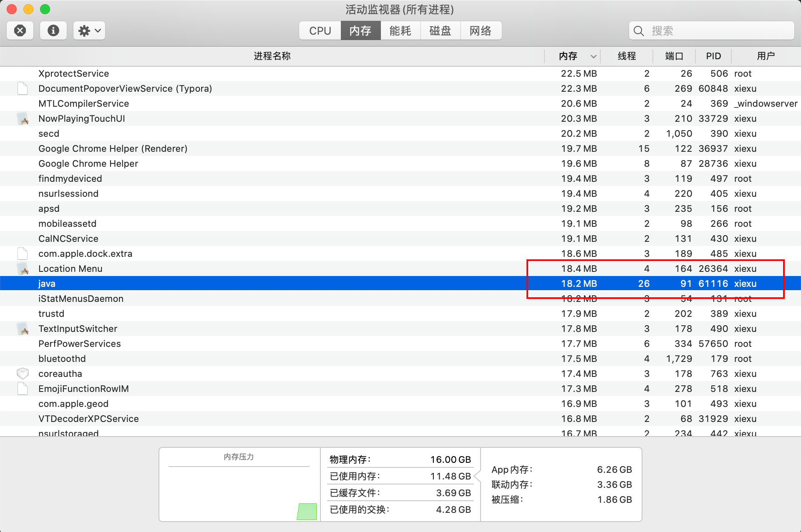Open the process info inspector icon

click(x=53, y=30)
